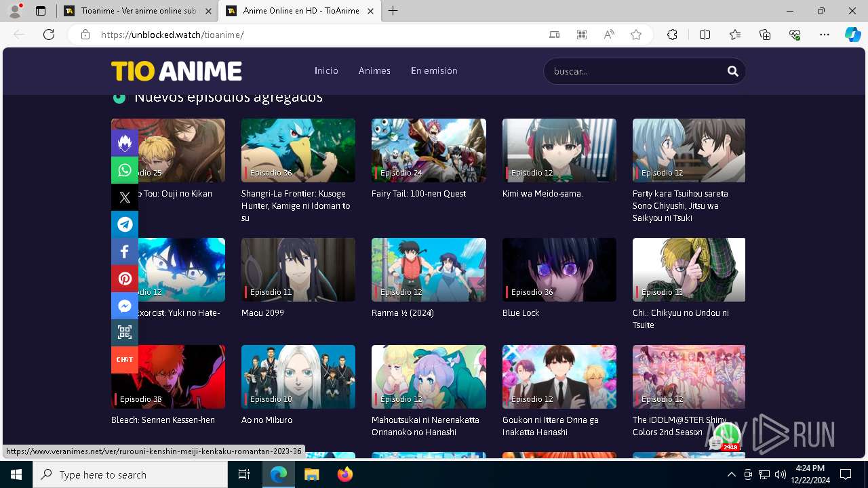
Task: Open the CHAT sidebar button
Action: [125, 359]
